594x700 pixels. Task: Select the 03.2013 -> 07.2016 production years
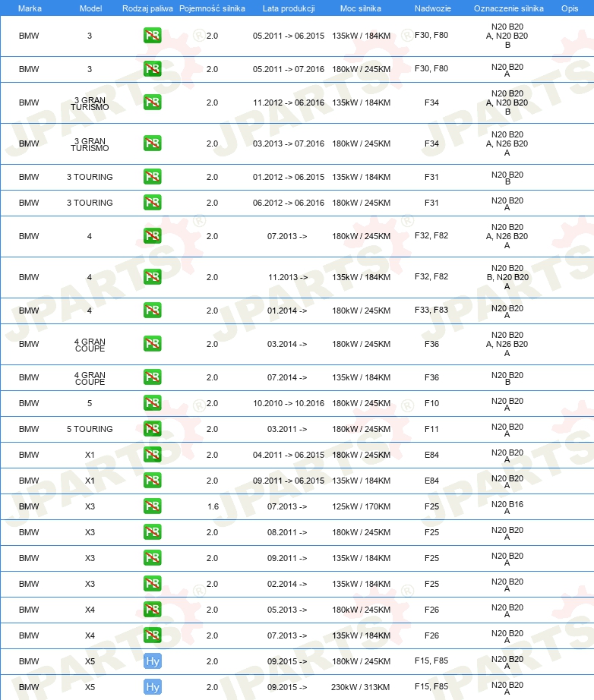tap(289, 143)
